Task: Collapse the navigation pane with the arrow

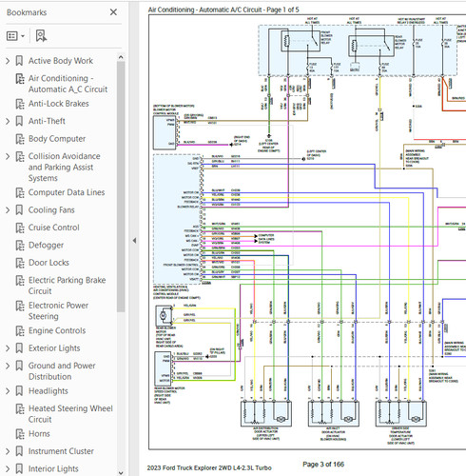Action: 134,241
